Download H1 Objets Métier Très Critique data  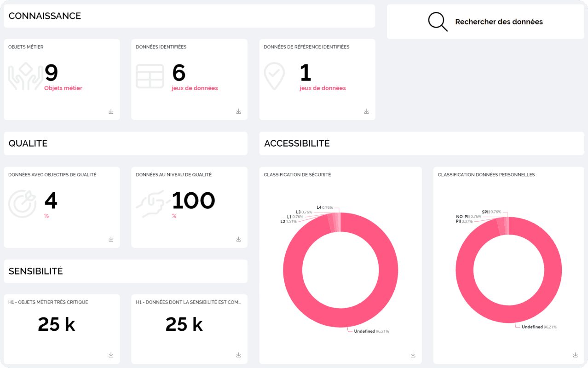point(111,355)
